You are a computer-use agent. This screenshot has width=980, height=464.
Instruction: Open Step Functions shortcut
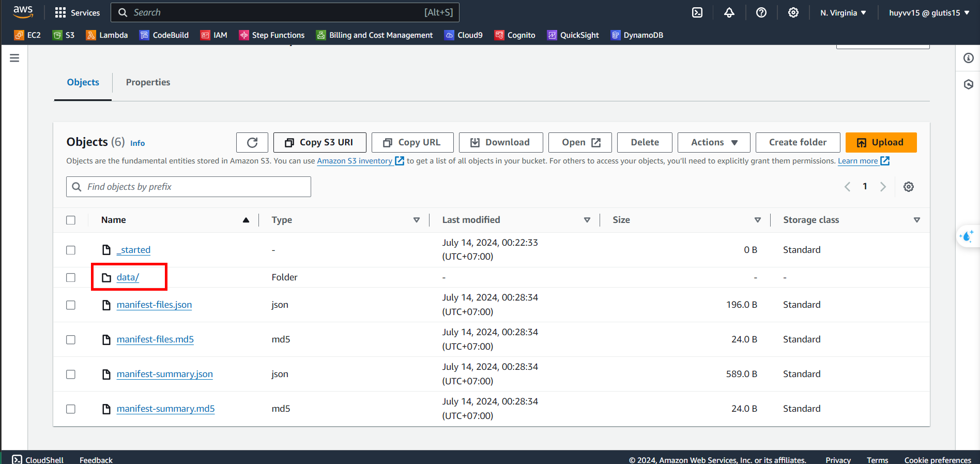click(x=272, y=35)
